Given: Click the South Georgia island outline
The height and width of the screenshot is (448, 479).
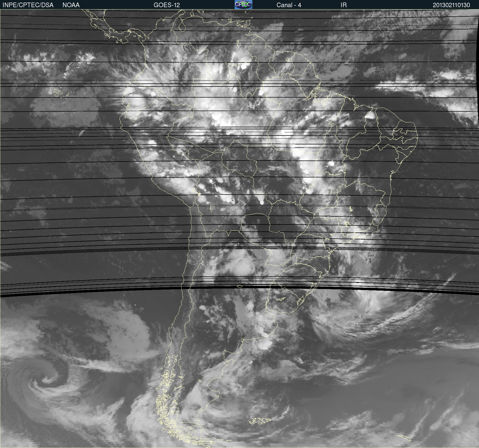Looking at the screenshot, I should pyautogui.click(x=405, y=437).
